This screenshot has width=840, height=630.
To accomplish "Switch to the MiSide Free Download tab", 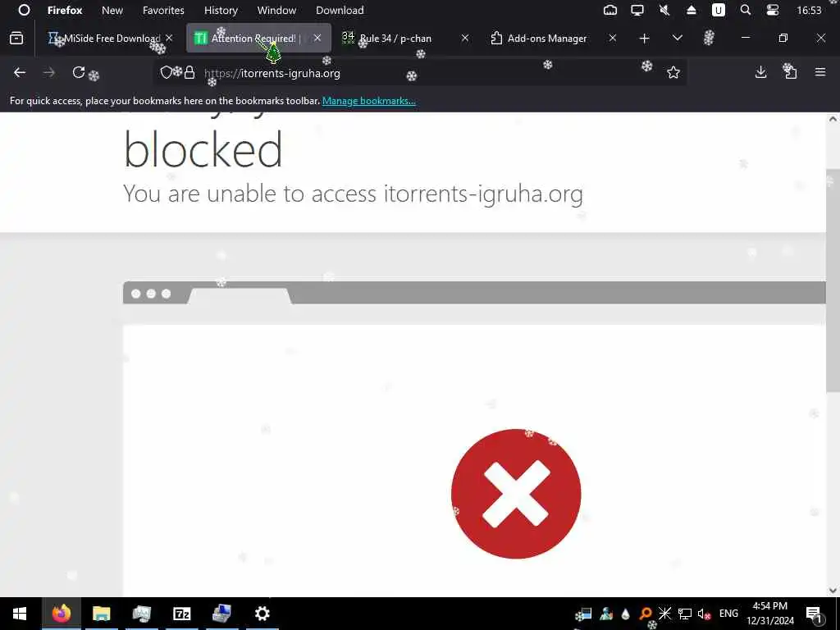I will (110, 38).
